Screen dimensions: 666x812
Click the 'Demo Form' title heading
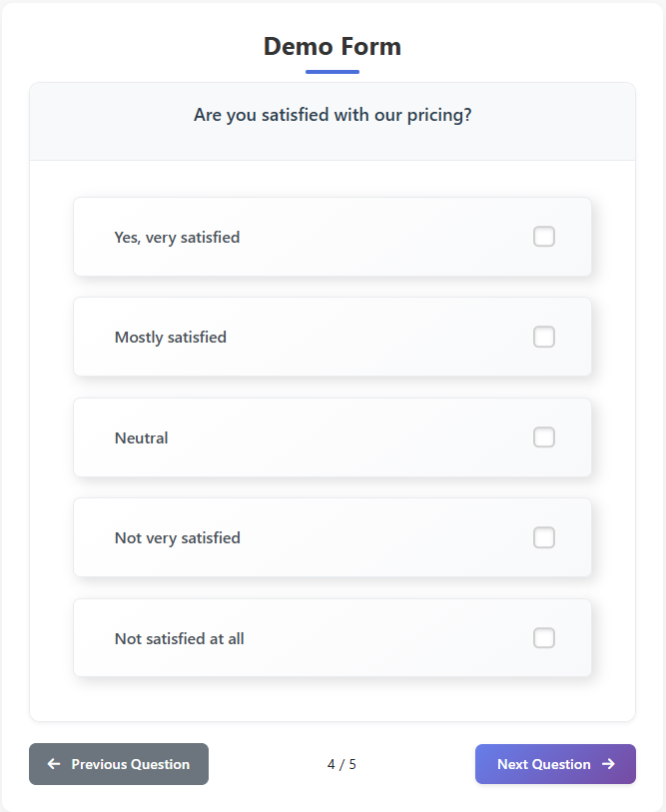pos(333,46)
